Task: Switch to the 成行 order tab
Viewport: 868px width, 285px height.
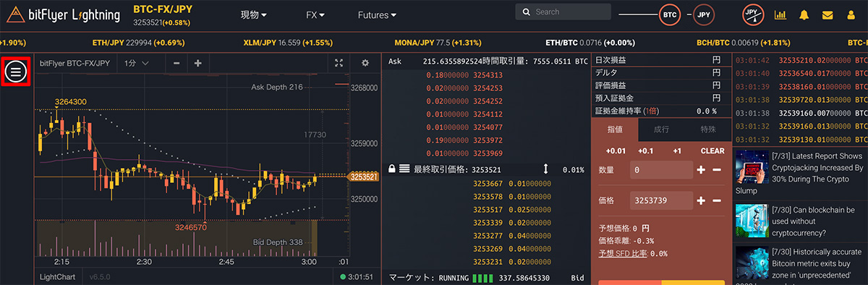Action: 662,129
